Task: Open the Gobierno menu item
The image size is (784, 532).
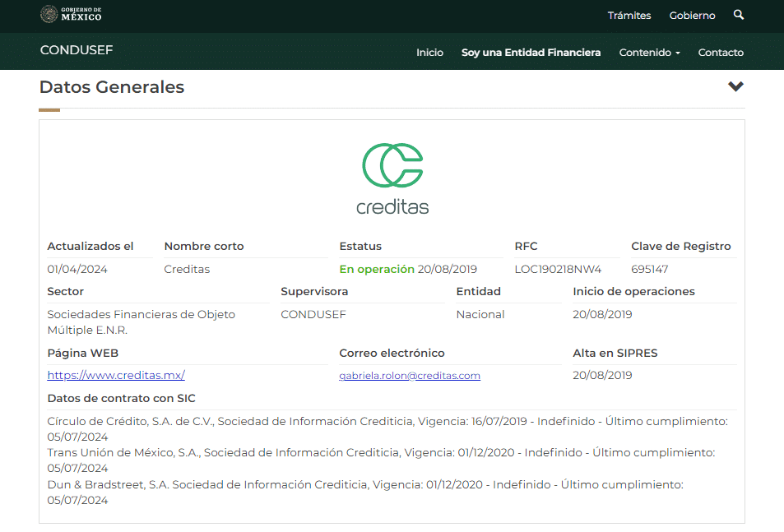Action: coord(692,16)
